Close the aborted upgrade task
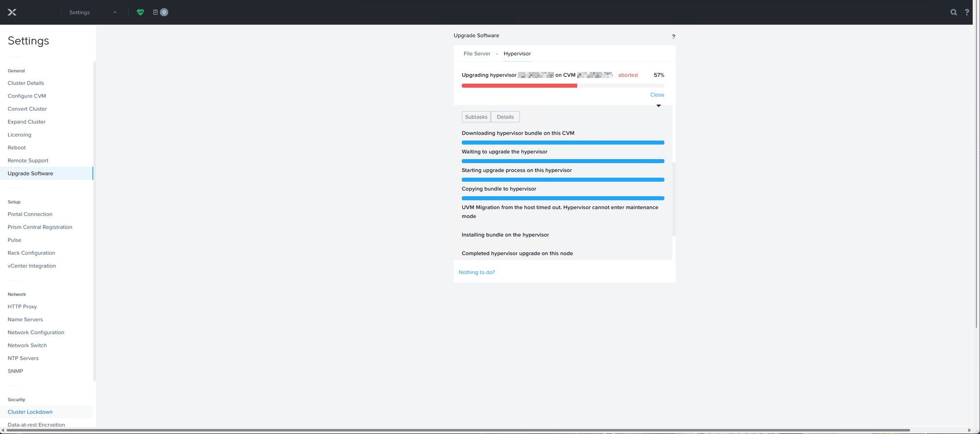Viewport: 980px width, 434px height. [x=657, y=95]
